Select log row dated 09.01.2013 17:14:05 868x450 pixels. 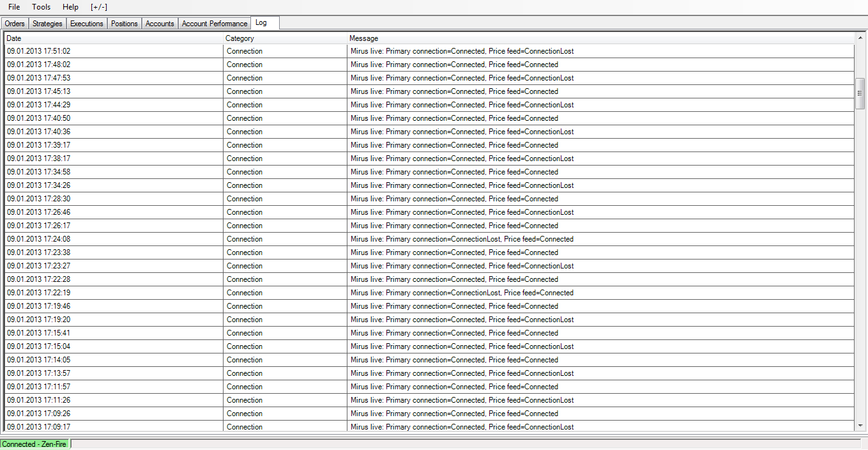tap(429, 360)
